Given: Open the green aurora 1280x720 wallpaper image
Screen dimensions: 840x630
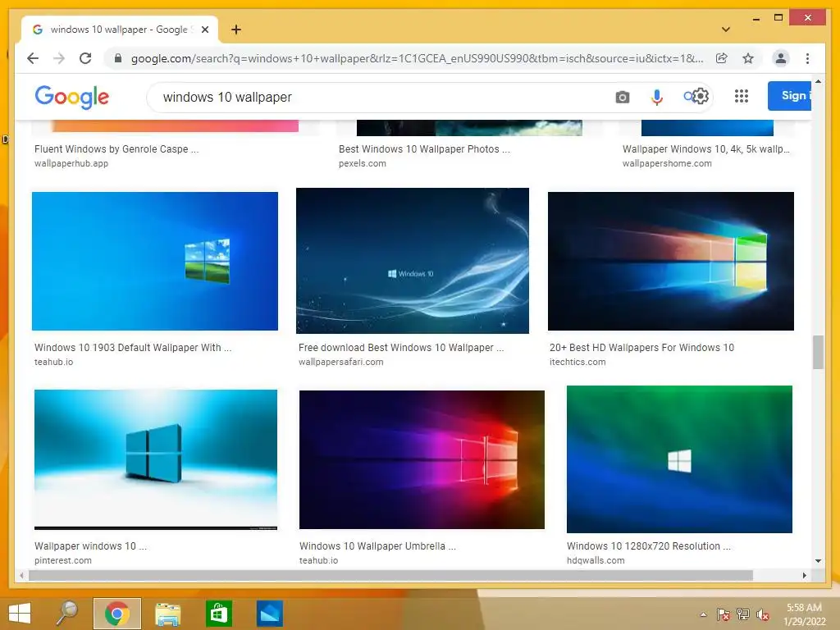Looking at the screenshot, I should [679, 459].
